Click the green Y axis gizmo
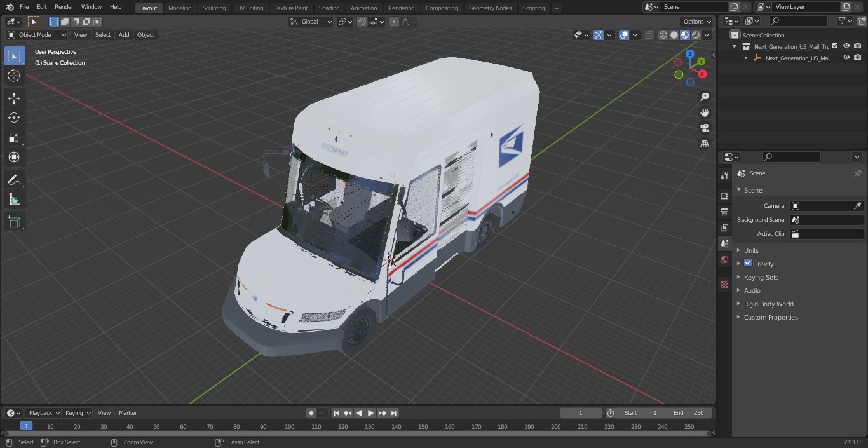Viewport: 868px width, 448px height. point(701,62)
